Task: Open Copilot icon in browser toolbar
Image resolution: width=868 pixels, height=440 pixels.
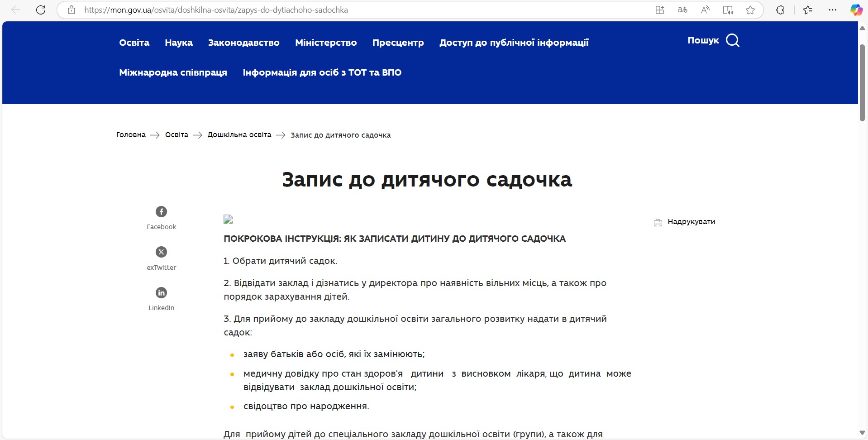Action: [856, 10]
